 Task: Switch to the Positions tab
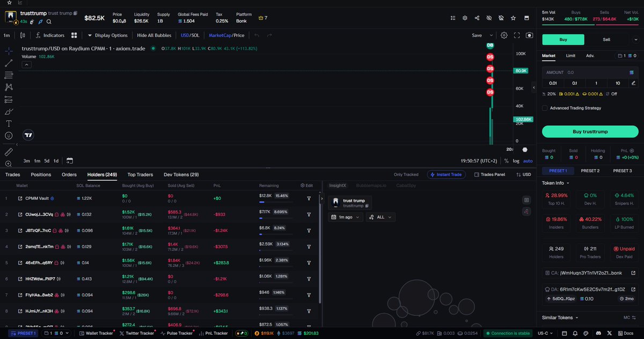click(41, 175)
